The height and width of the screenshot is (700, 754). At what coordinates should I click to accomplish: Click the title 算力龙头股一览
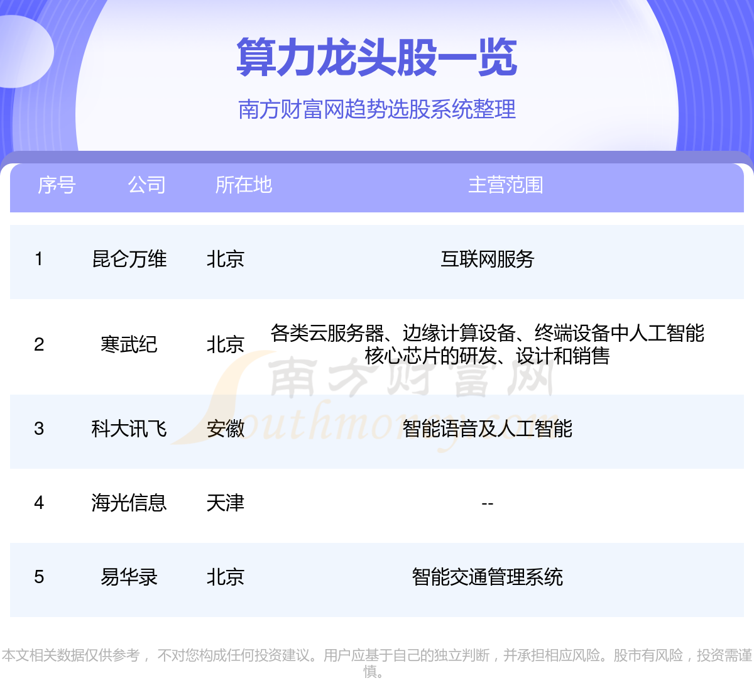tap(377, 58)
